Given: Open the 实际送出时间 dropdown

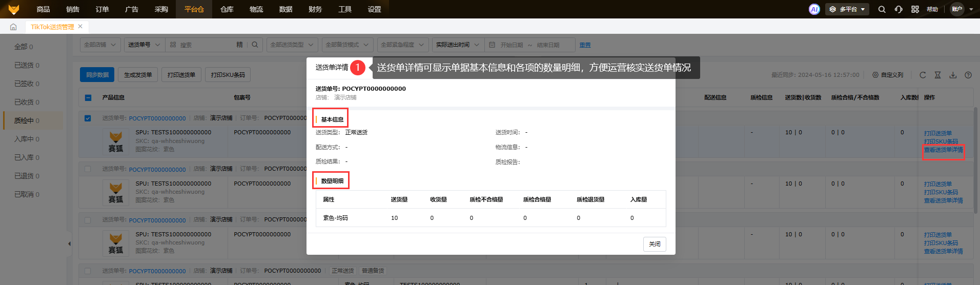Looking at the screenshot, I should (x=458, y=45).
